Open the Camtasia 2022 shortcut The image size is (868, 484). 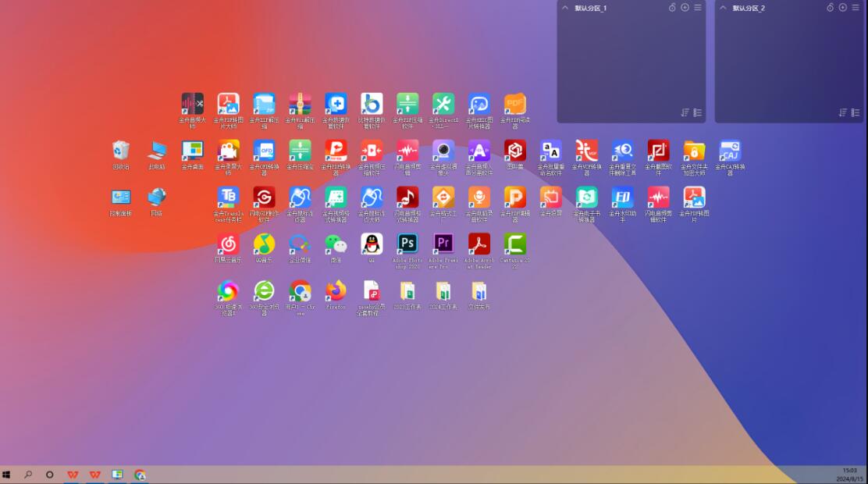coord(514,244)
